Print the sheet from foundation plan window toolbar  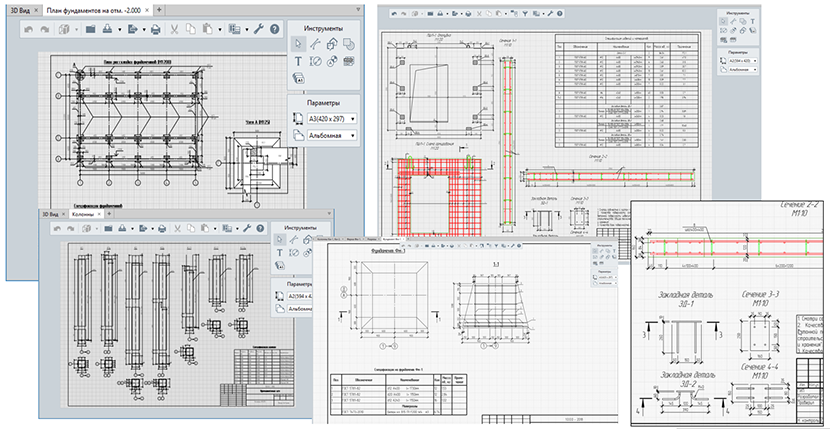(156, 29)
